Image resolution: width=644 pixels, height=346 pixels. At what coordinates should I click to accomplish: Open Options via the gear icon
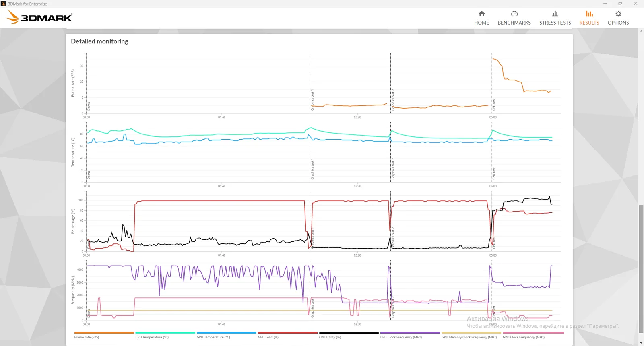(x=618, y=14)
